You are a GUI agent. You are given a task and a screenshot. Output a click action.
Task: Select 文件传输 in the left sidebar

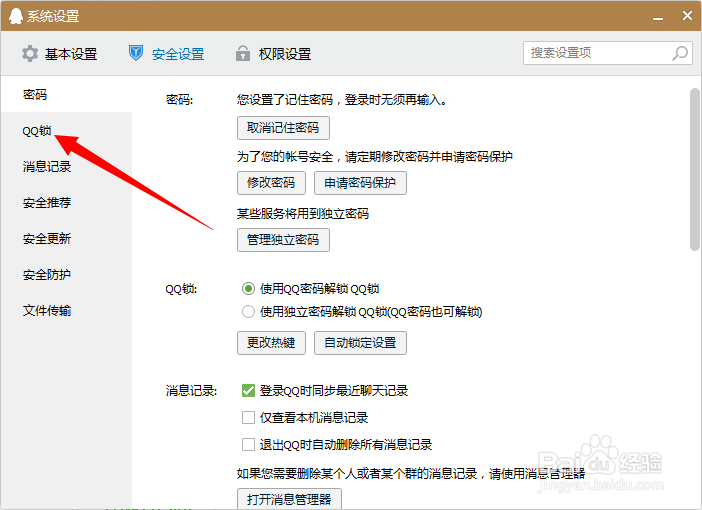click(66, 310)
